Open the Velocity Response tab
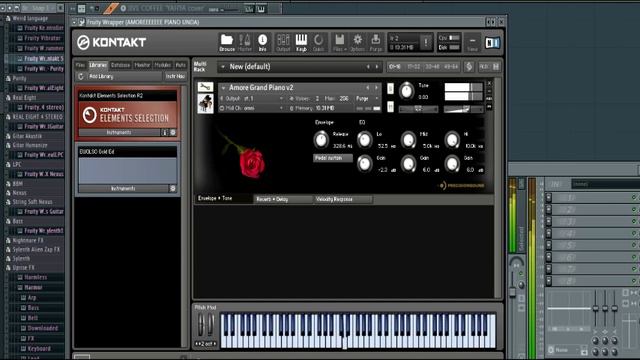Screen dimensions: 640x360 [x=343, y=199]
